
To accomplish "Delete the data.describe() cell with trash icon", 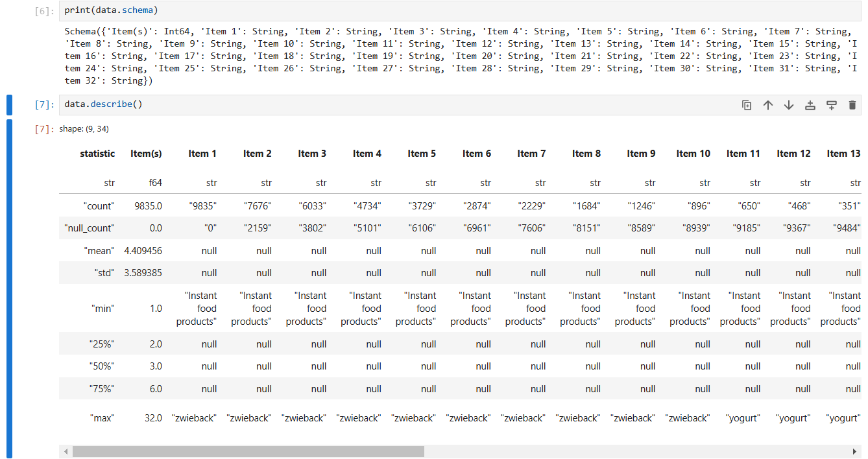I will click(852, 105).
